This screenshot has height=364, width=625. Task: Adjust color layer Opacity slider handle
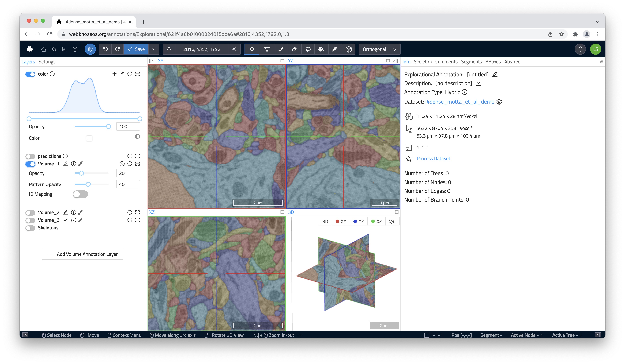coord(108,127)
